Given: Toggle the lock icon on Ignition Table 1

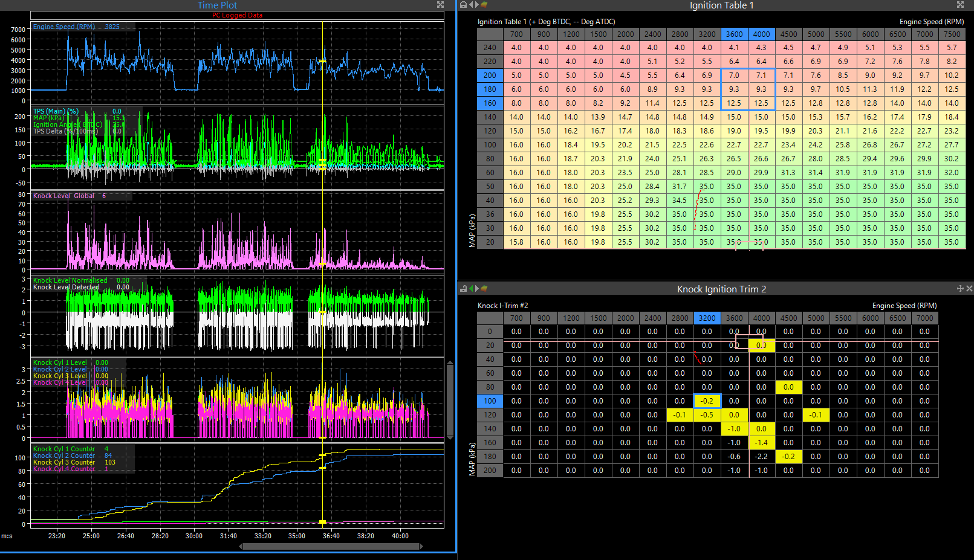Looking at the screenshot, I should coord(463,5).
